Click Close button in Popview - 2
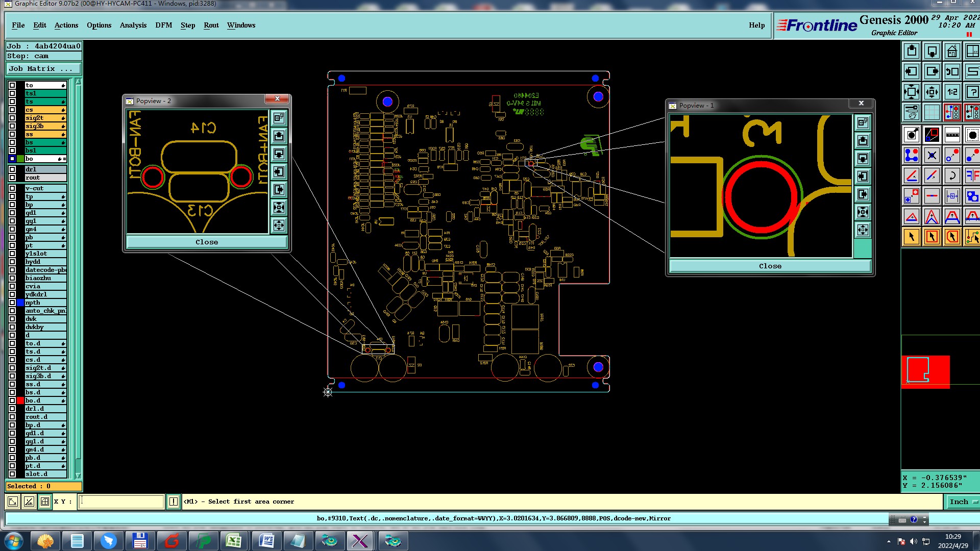980x551 pixels. [x=207, y=242]
